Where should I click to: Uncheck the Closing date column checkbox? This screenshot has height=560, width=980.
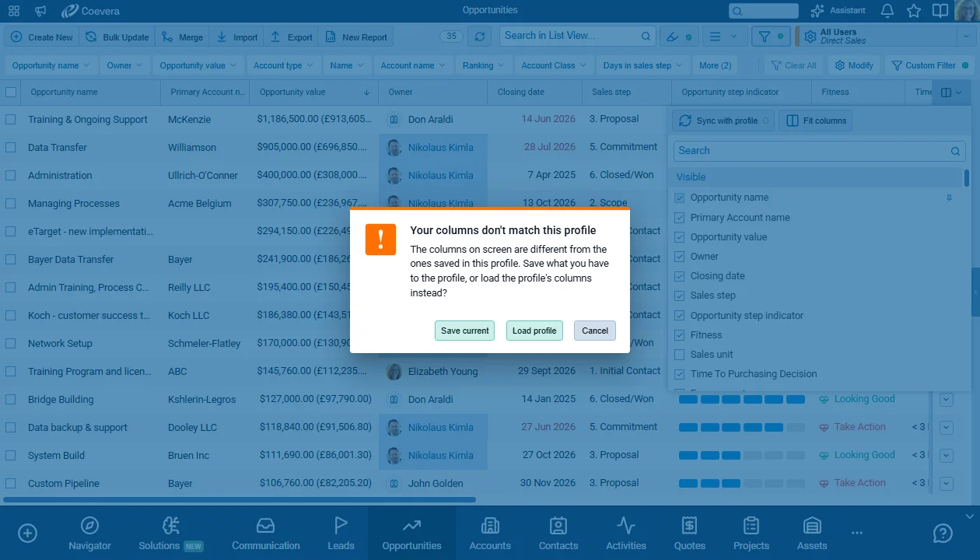click(680, 276)
